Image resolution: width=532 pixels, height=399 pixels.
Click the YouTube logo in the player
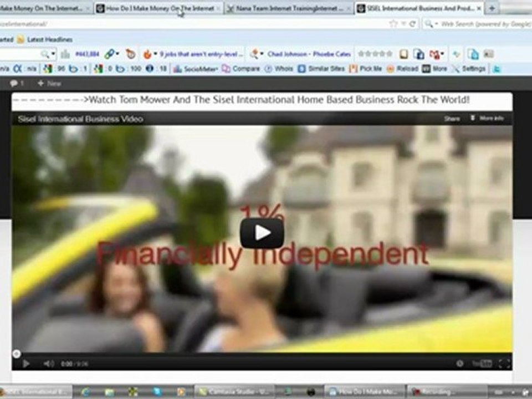coord(482,364)
